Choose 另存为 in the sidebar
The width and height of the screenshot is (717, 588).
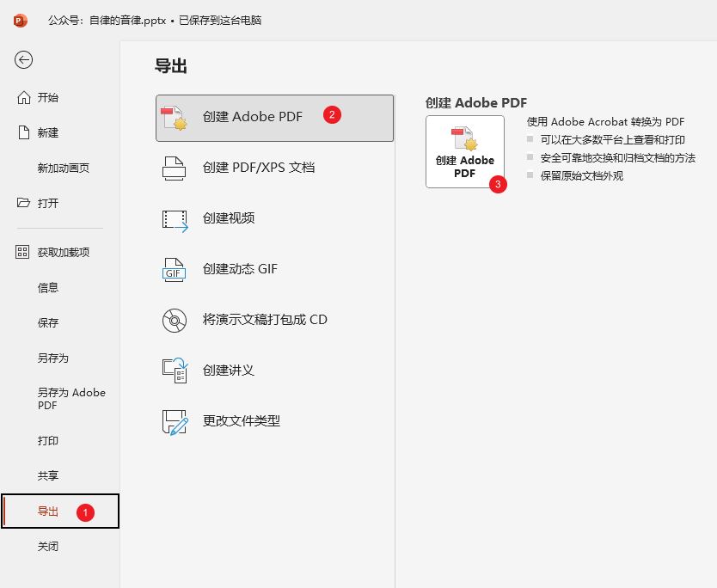(52, 358)
